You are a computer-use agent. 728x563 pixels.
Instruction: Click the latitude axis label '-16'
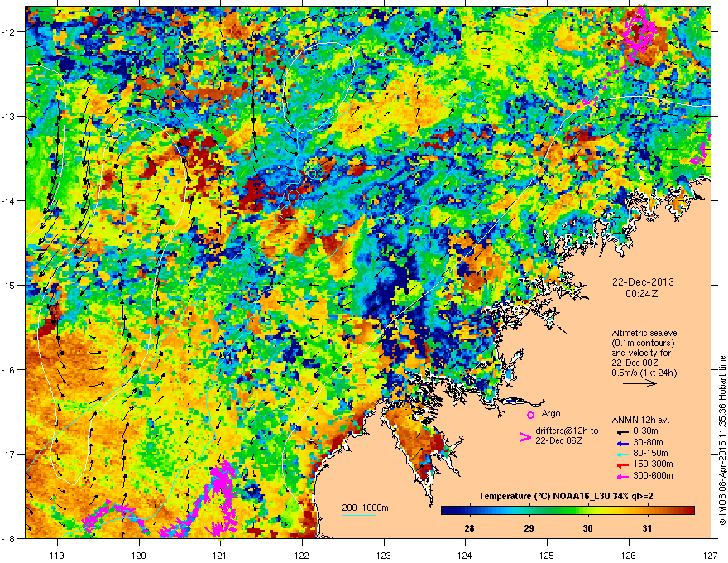(x=9, y=370)
